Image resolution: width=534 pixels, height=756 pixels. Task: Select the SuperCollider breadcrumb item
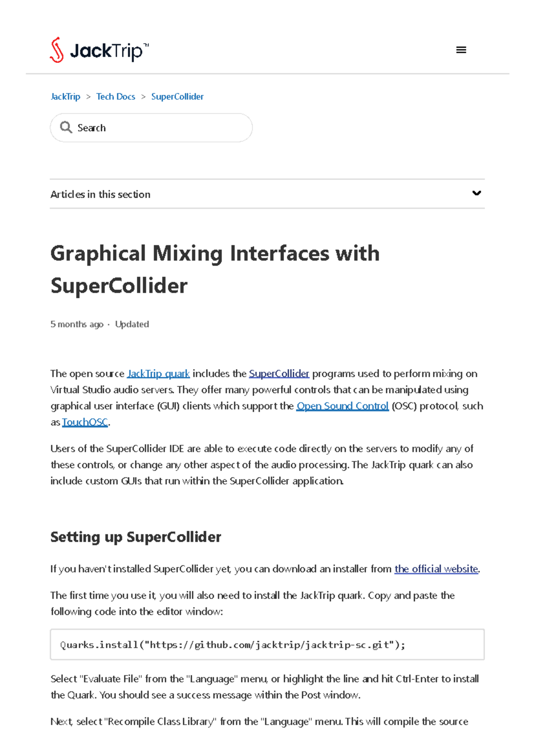coord(178,96)
